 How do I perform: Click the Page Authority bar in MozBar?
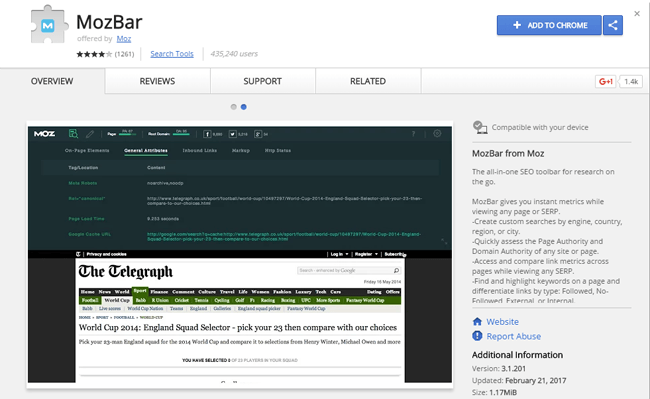pyautogui.click(x=128, y=133)
